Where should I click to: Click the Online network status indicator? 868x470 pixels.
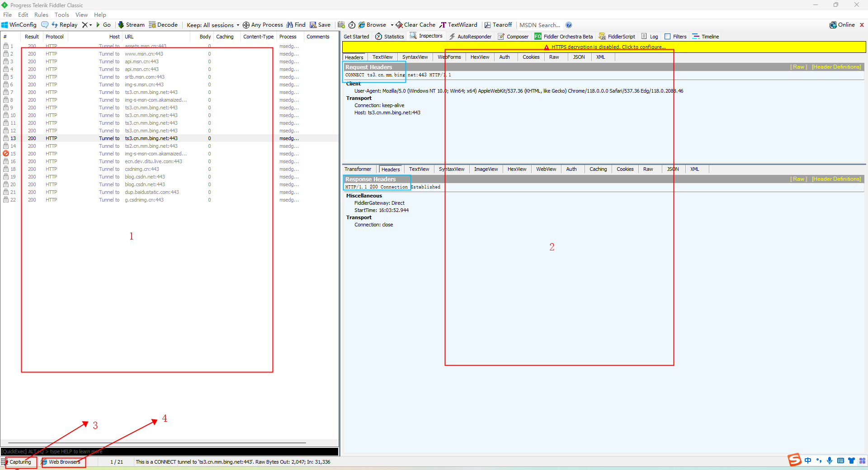click(842, 25)
